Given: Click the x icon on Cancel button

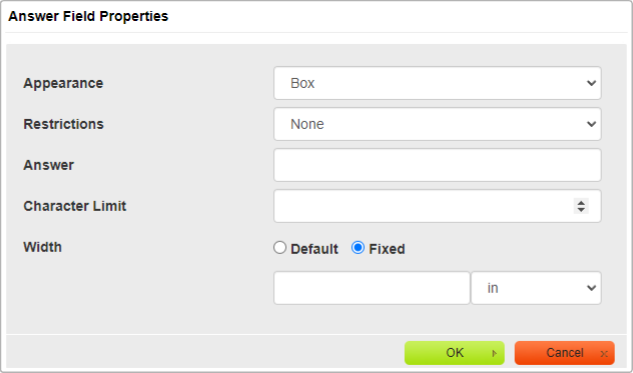Looking at the screenshot, I should click(604, 354).
